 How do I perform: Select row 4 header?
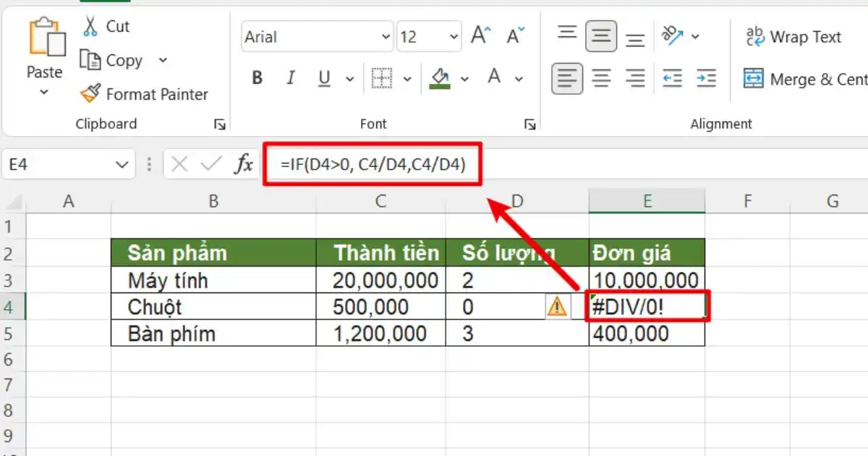(12, 307)
